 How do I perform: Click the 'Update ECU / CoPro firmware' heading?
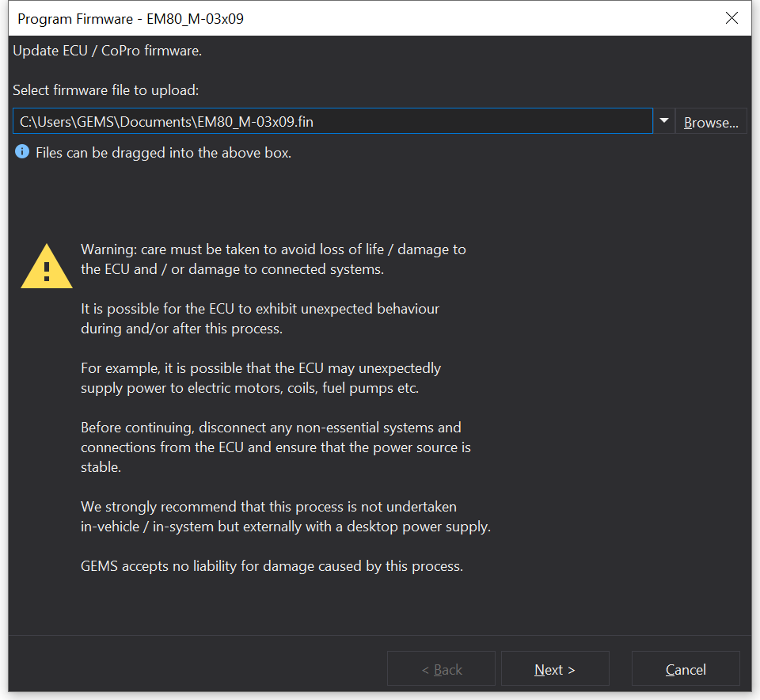click(x=108, y=51)
